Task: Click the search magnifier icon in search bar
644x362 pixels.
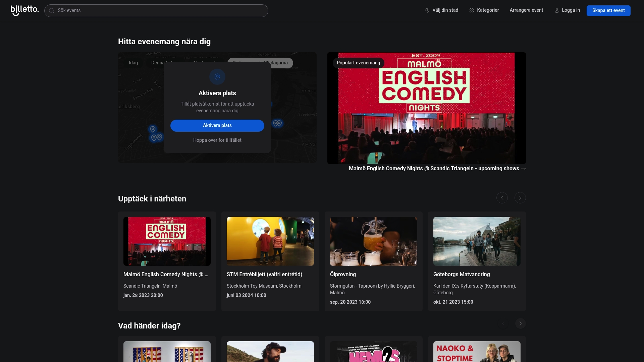Action: pos(51,10)
